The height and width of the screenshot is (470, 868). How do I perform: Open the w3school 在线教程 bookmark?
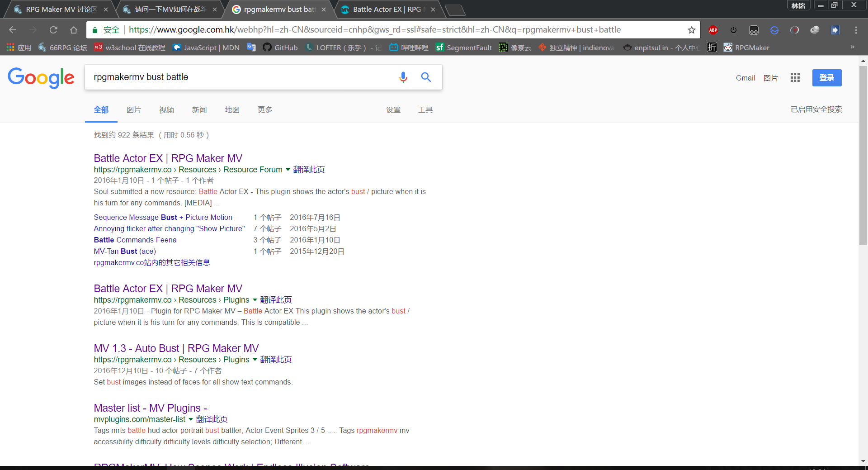pos(130,47)
